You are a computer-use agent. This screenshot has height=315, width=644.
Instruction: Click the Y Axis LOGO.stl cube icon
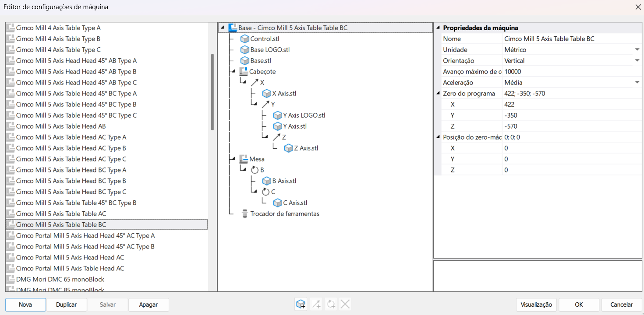pyautogui.click(x=278, y=115)
